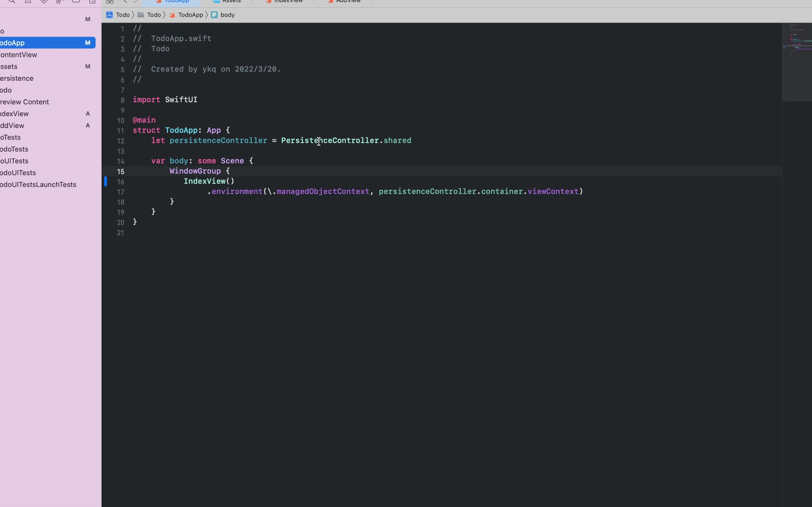
Task: Select the issue navigator warning triangle icon
Action: (27, 2)
